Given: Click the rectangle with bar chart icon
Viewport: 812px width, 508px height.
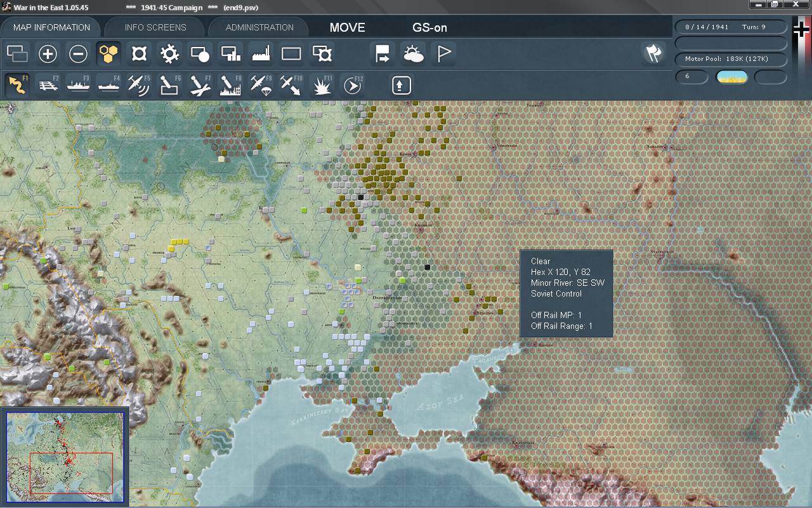Looking at the screenshot, I should (x=230, y=54).
